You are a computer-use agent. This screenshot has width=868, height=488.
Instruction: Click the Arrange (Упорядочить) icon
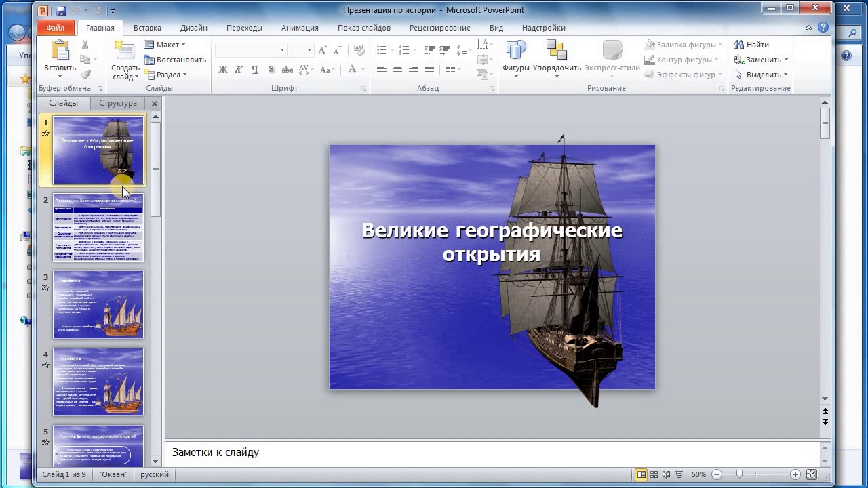pyautogui.click(x=557, y=51)
